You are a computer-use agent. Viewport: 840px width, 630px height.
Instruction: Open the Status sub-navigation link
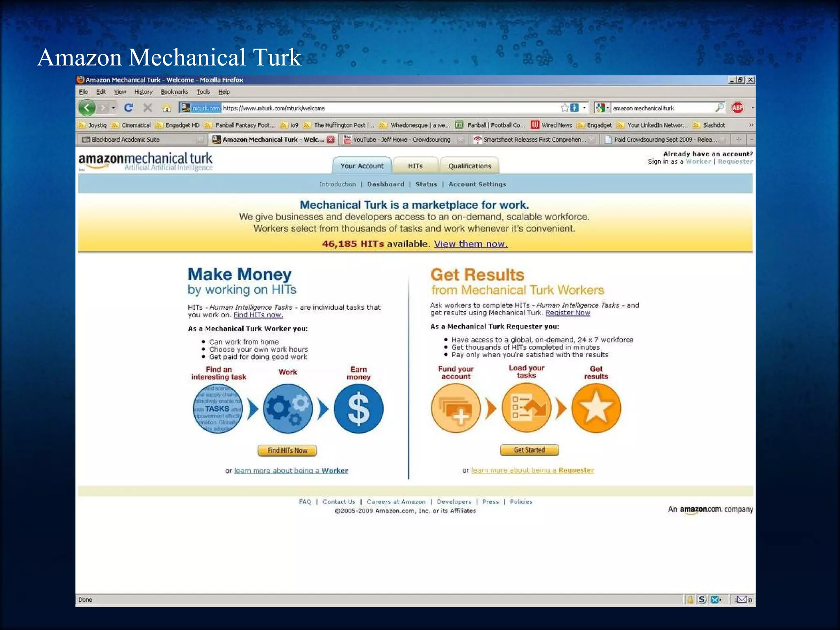[426, 184]
